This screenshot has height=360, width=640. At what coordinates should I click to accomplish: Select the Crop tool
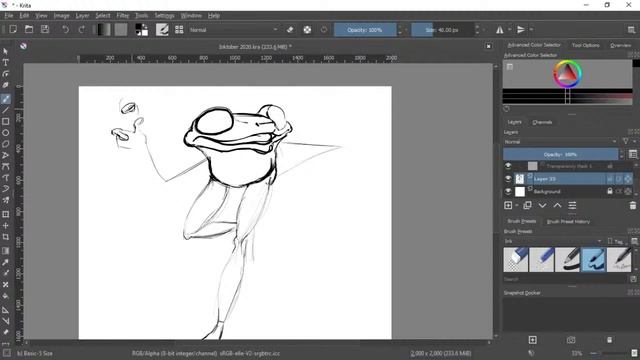6,237
